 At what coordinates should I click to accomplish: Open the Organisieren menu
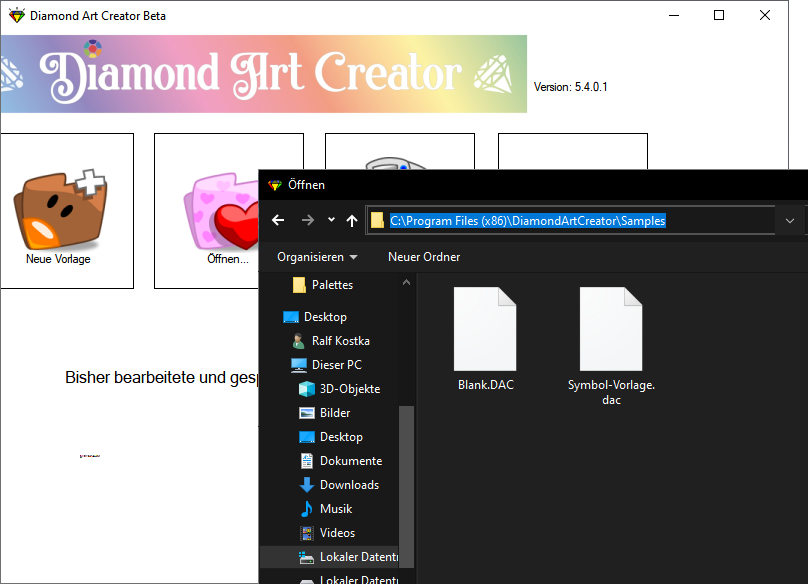[x=317, y=257]
